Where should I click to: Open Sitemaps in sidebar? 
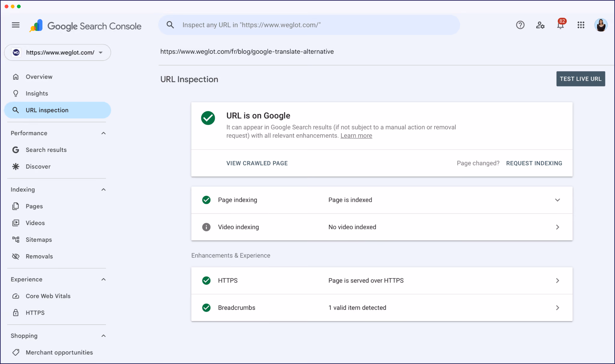58,239
